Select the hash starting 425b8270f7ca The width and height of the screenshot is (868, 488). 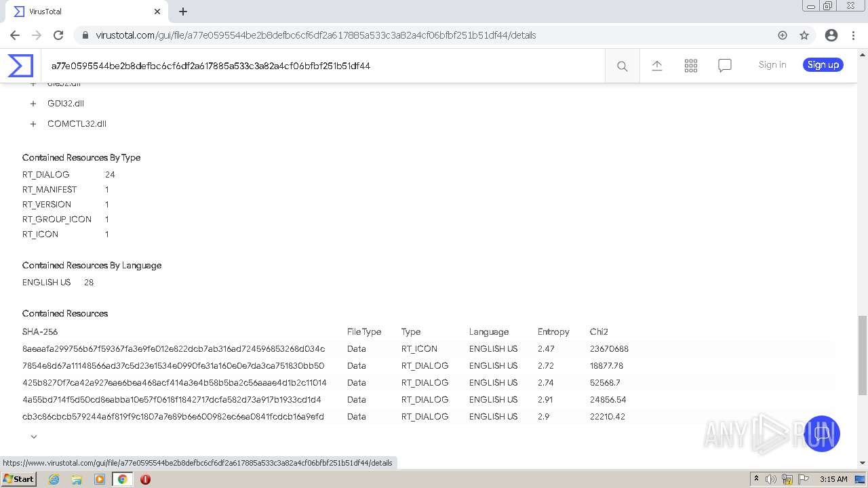point(174,383)
